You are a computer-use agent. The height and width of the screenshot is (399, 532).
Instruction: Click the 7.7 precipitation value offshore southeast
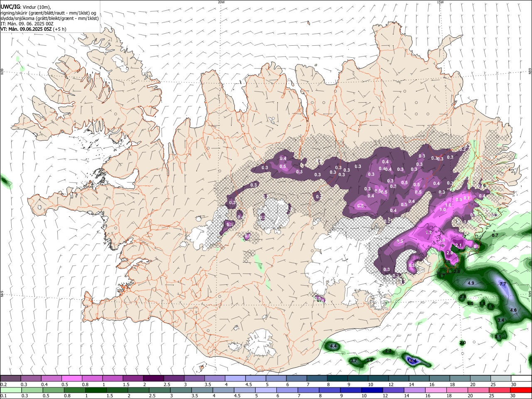point(502,284)
